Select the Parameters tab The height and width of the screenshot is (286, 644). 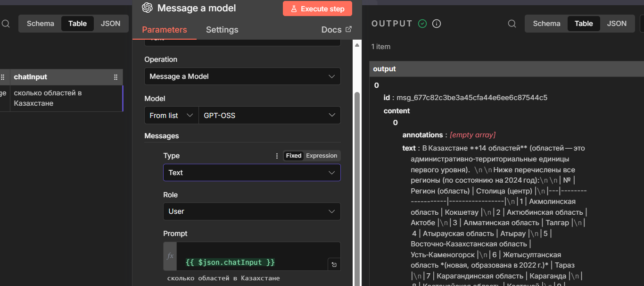[165, 30]
